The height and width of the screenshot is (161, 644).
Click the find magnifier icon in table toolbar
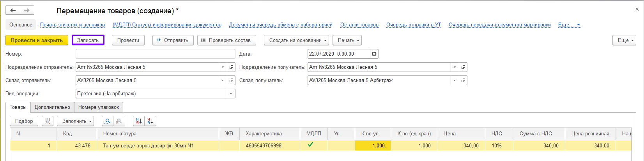107,121
